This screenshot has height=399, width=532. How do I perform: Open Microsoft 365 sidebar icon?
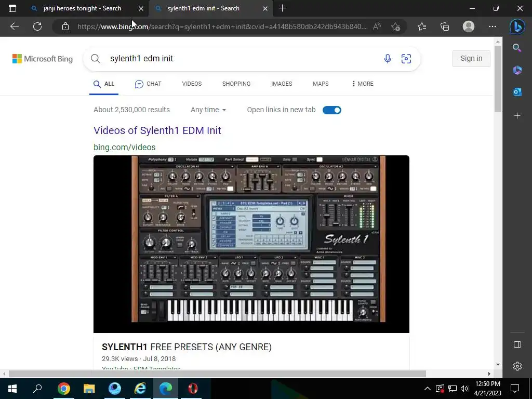[517, 70]
